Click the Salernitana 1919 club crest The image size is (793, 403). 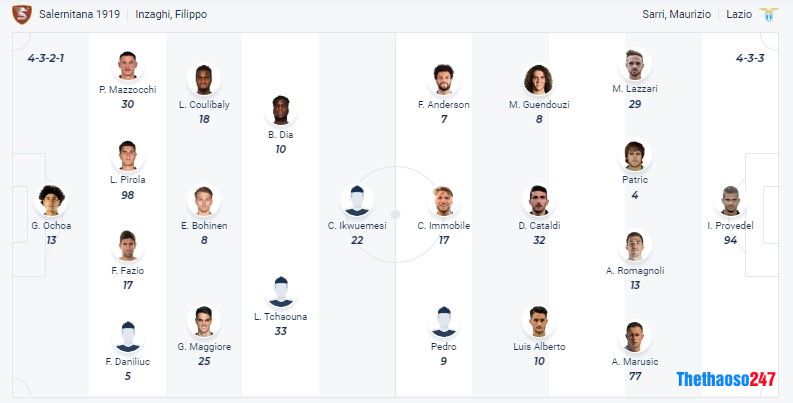click(22, 15)
